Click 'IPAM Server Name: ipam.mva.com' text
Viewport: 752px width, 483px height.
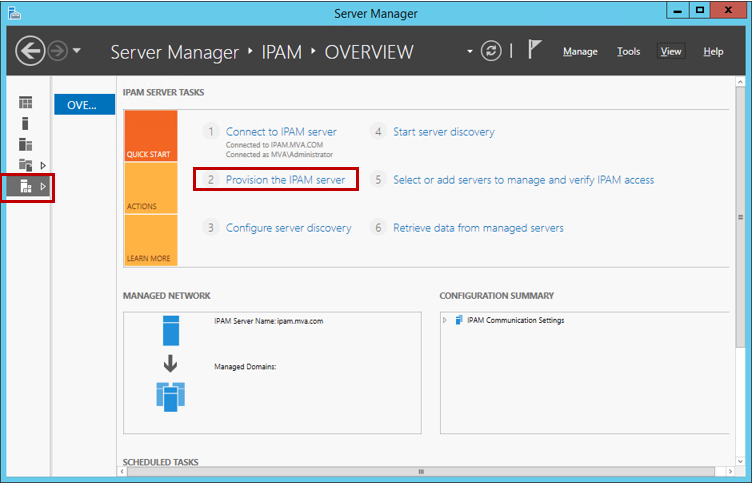pyautogui.click(x=269, y=321)
